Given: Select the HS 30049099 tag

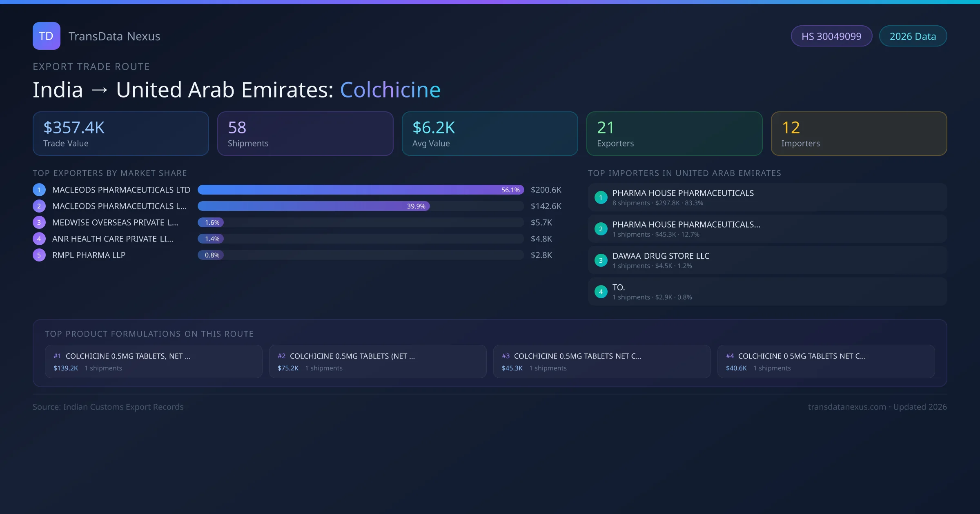Looking at the screenshot, I should tap(831, 36).
